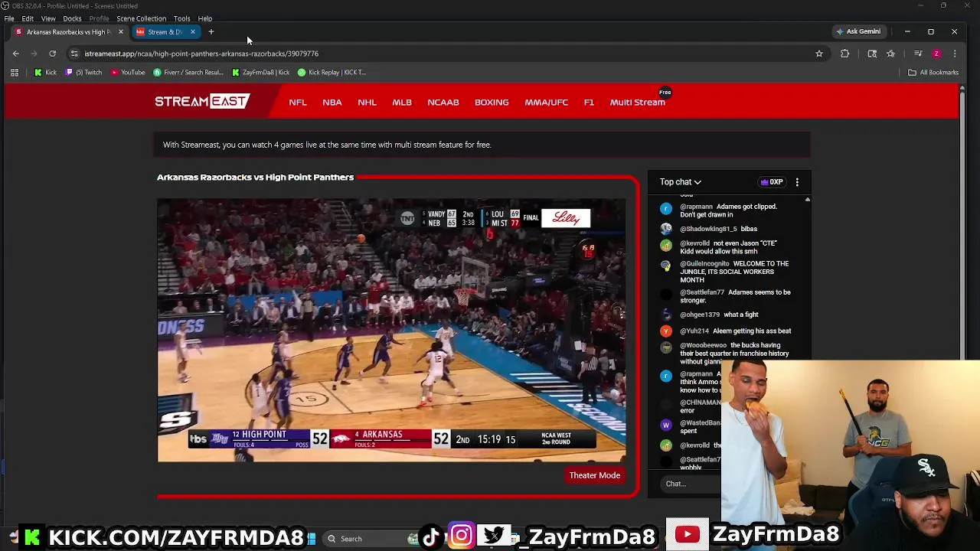This screenshot has width=980, height=551.
Task: Open the Kick Replay bookmark
Action: (x=332, y=73)
